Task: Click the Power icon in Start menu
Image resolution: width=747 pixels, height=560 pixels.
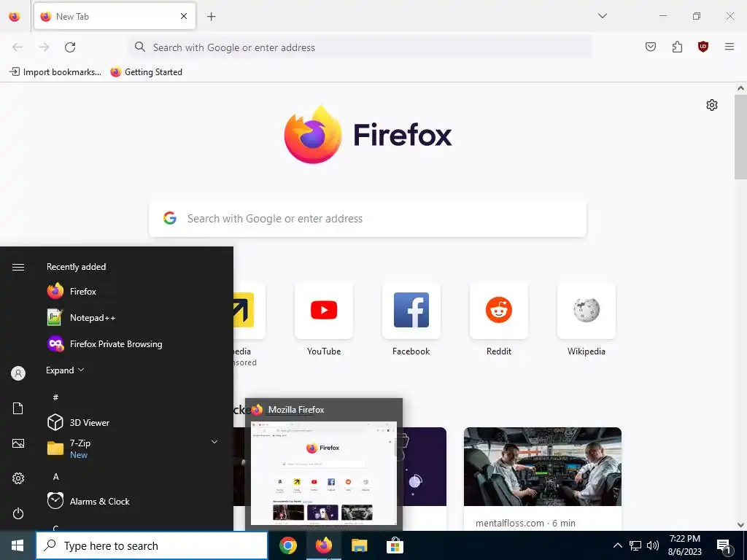Action: 18,514
